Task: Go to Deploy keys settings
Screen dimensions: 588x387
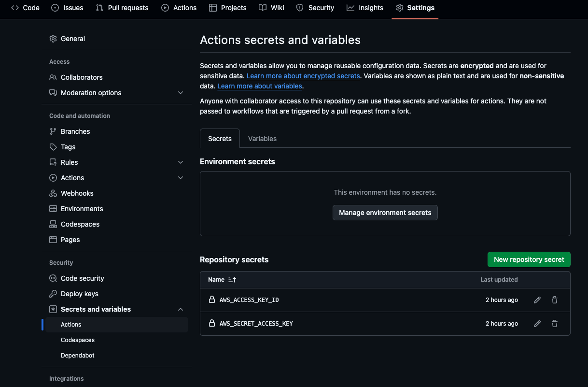Action: point(79,294)
